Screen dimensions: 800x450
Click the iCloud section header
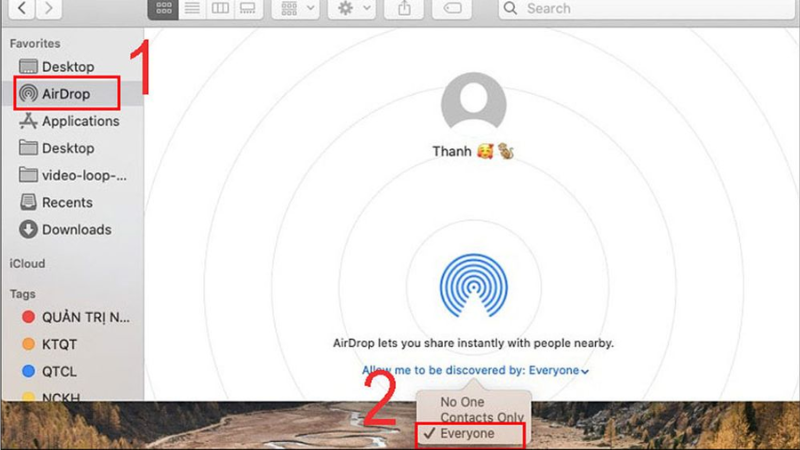click(x=27, y=264)
